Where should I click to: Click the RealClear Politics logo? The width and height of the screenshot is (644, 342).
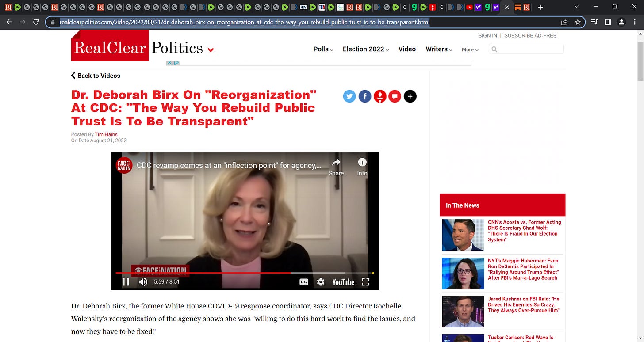coord(137,46)
